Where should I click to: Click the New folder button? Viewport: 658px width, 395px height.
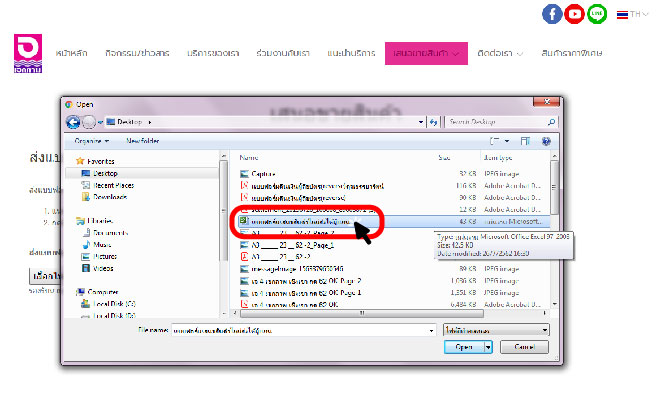(143, 141)
